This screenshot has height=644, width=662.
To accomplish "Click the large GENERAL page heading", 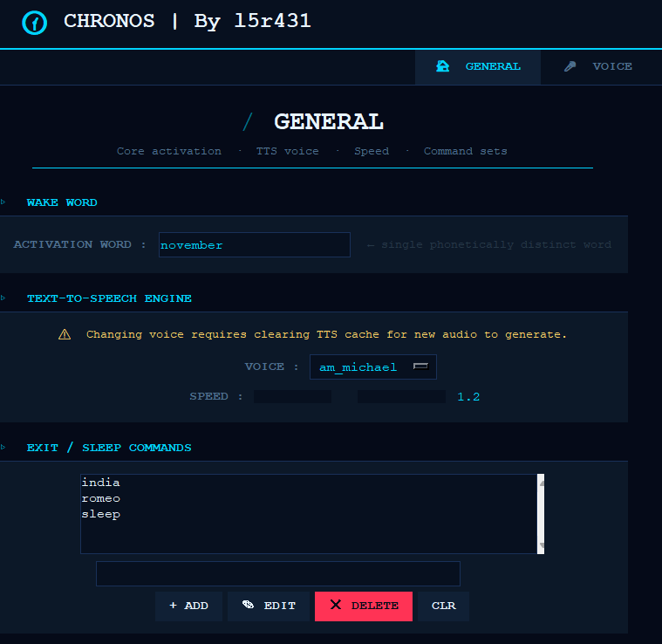I will [329, 121].
